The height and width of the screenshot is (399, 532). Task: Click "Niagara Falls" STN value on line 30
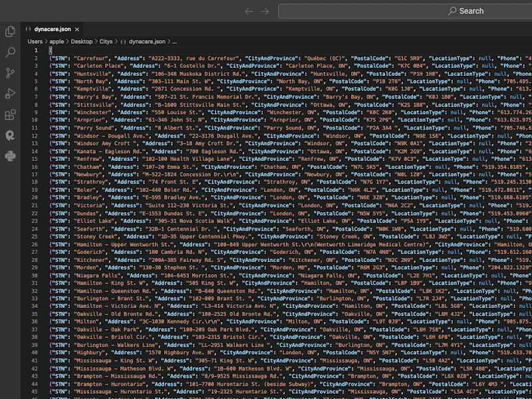(97, 276)
